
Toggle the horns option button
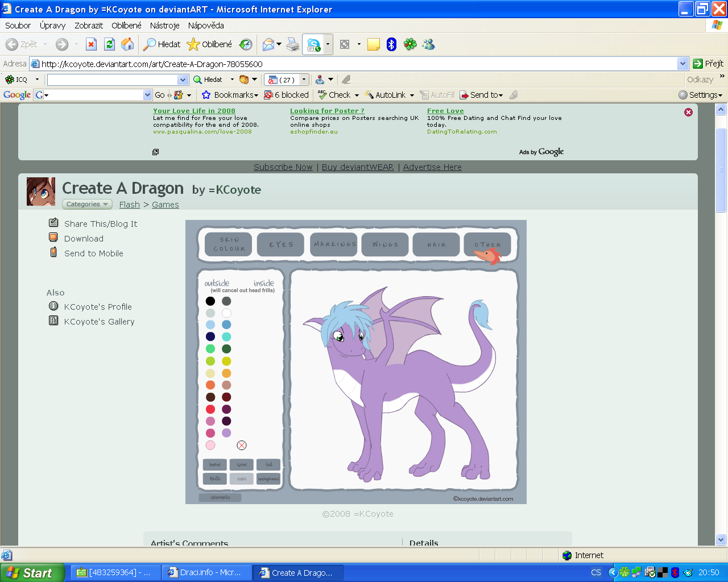click(x=215, y=465)
